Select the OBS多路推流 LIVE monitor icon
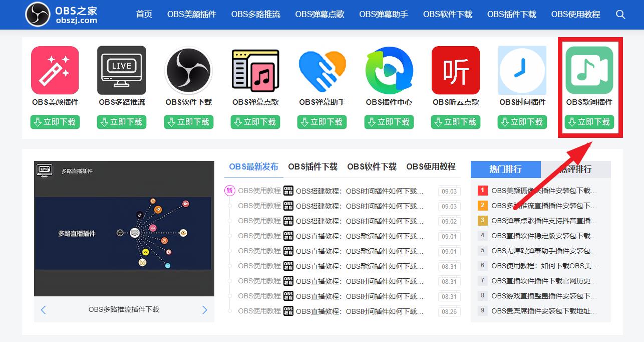The width and height of the screenshot is (644, 342). pyautogui.click(x=122, y=70)
